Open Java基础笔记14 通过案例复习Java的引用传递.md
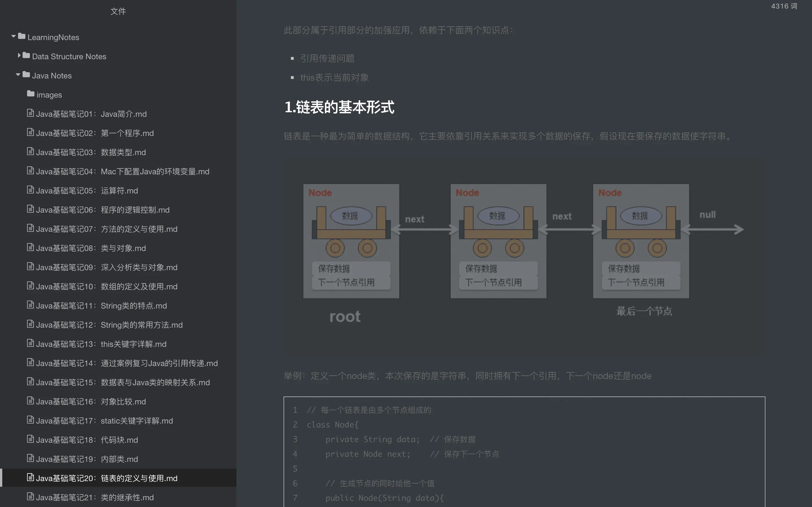 click(126, 363)
